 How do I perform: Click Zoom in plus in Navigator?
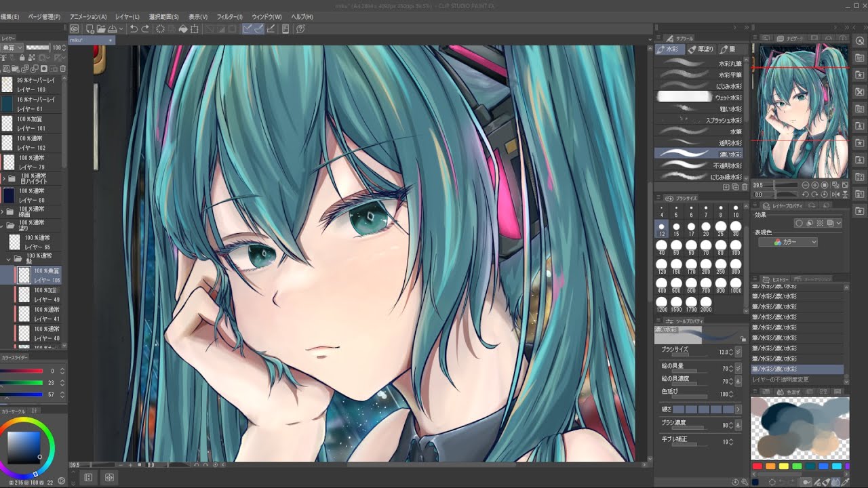pos(815,184)
